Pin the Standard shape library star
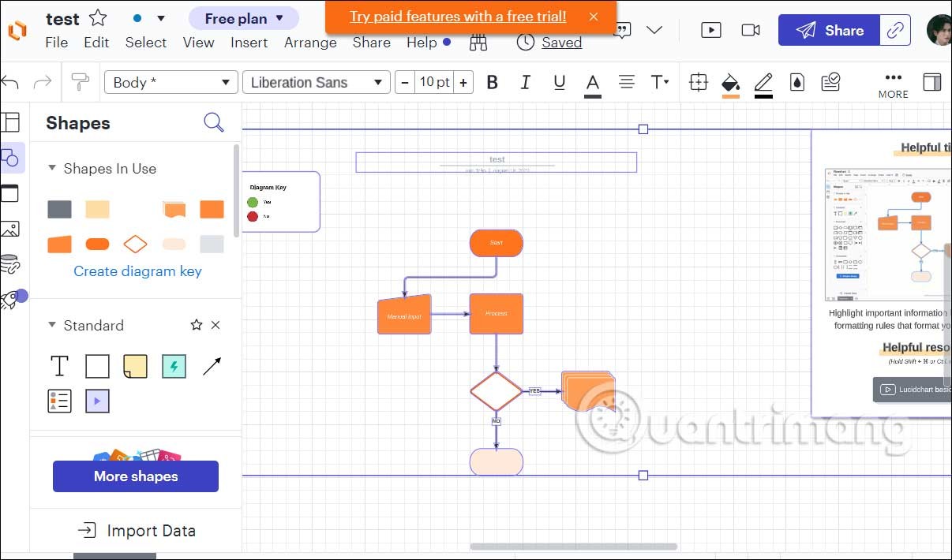This screenshot has height=560, width=952. click(197, 325)
